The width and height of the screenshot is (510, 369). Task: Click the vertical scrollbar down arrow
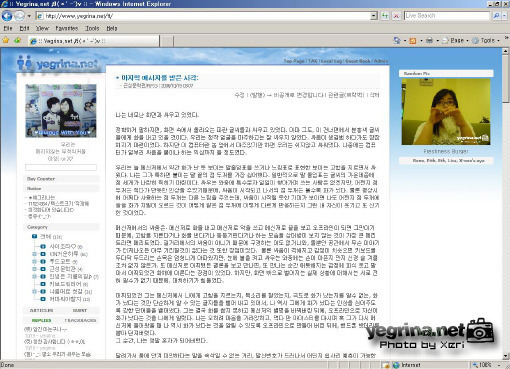coord(506,356)
